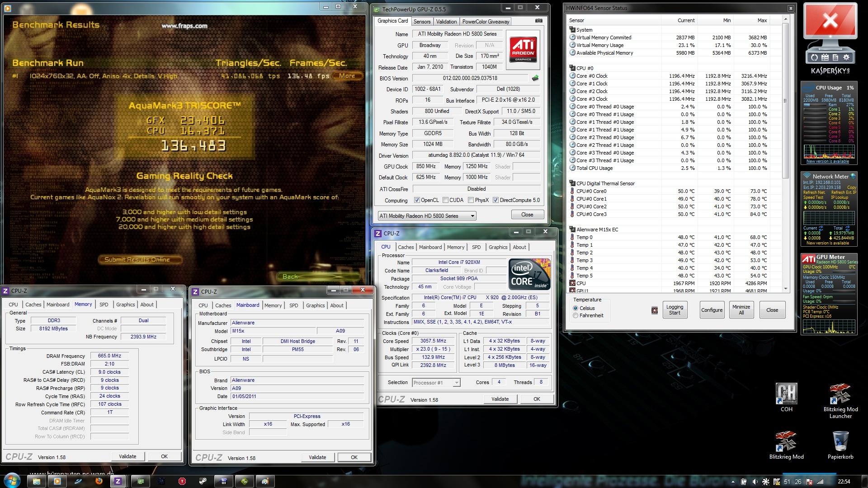Click the Network Meter globe icon

[x=853, y=176]
